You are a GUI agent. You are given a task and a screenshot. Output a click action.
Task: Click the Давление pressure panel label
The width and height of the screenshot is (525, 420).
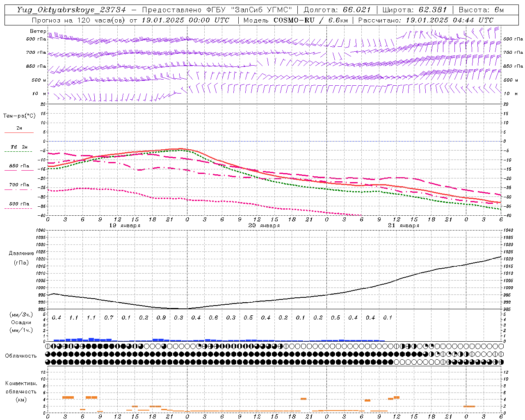[21, 253]
